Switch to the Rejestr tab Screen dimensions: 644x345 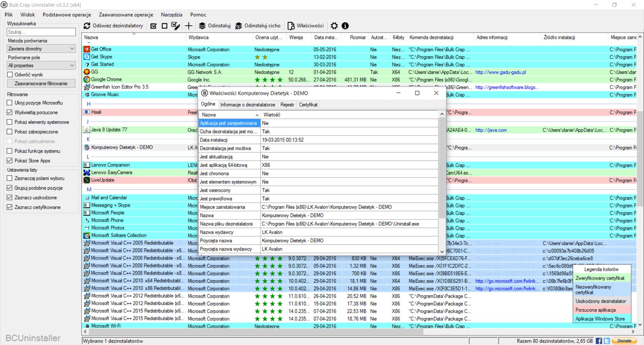coord(287,105)
